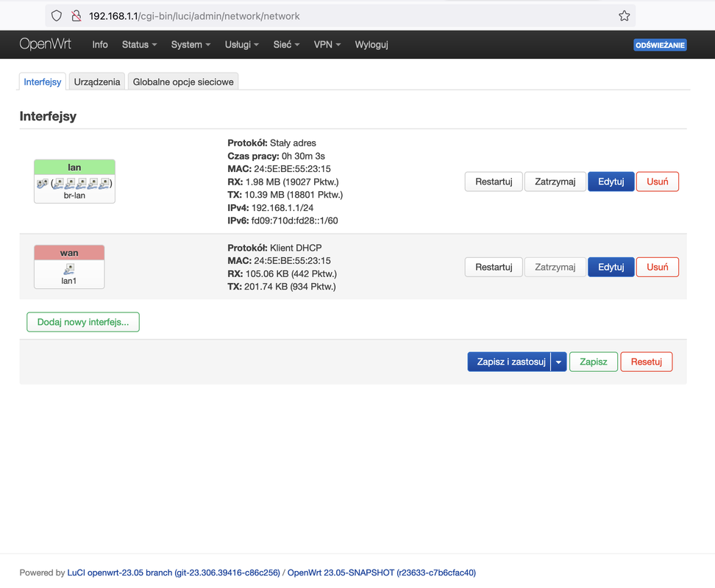Delete the lan interface with Usuń
The width and height of the screenshot is (715, 588).
(658, 182)
